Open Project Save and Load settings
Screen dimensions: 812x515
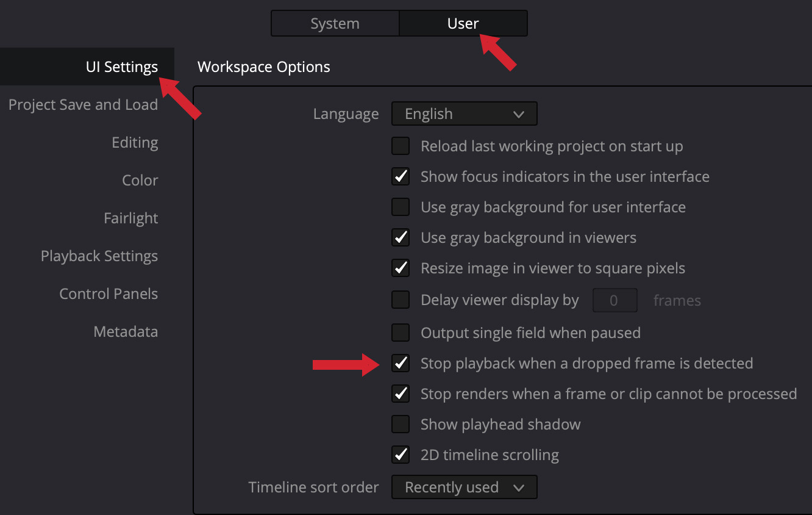(83, 105)
